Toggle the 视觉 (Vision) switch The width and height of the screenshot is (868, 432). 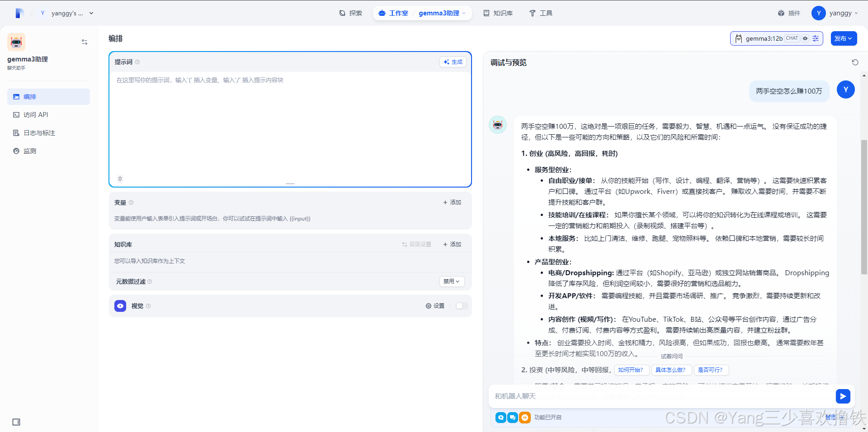(462, 306)
